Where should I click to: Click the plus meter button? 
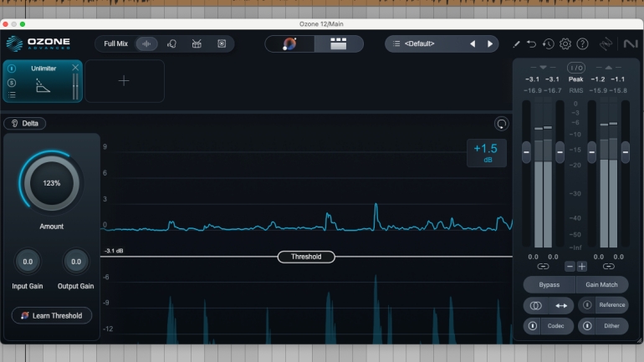(582, 267)
